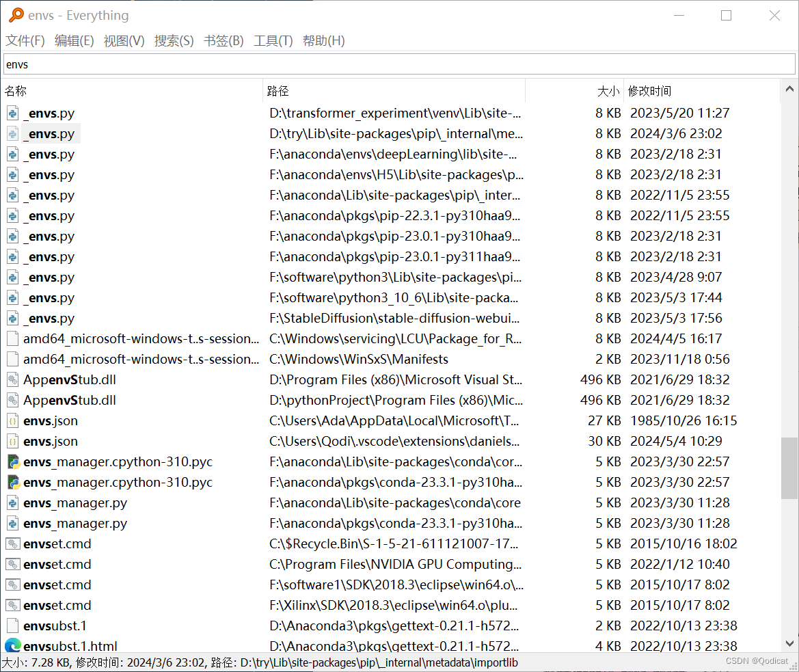Select _envs.py in F:\anaconda\Lib\site-packages\pip

[49, 195]
